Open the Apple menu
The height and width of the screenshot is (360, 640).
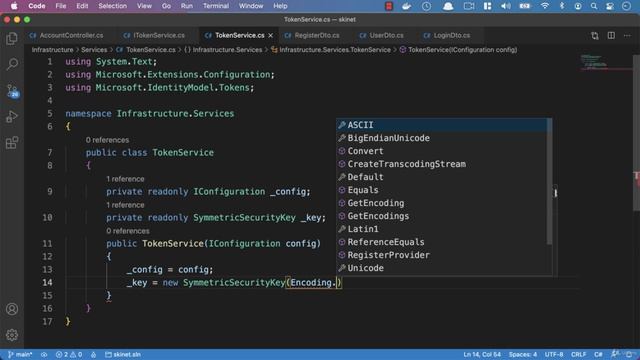(14, 6)
